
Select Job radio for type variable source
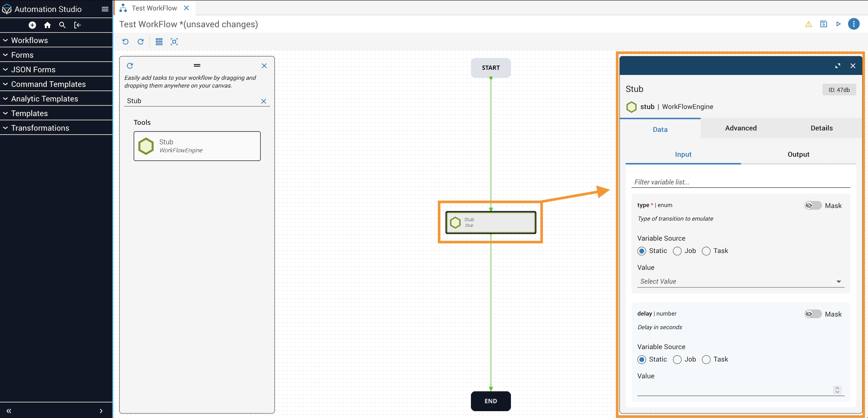point(677,251)
